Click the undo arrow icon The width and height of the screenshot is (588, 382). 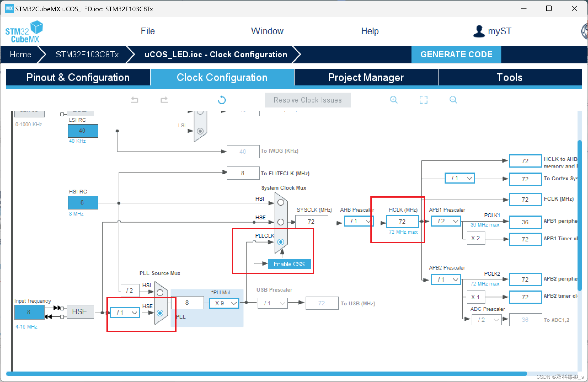pos(134,100)
